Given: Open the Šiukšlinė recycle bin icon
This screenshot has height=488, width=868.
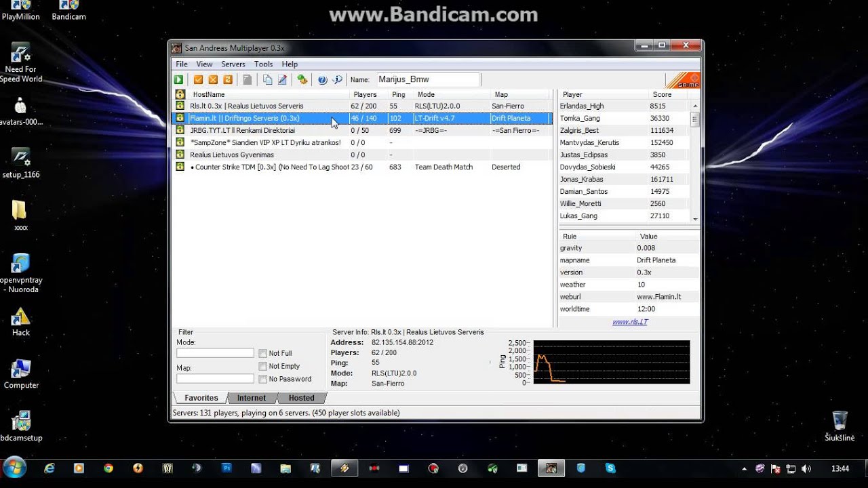Looking at the screenshot, I should click(840, 426).
